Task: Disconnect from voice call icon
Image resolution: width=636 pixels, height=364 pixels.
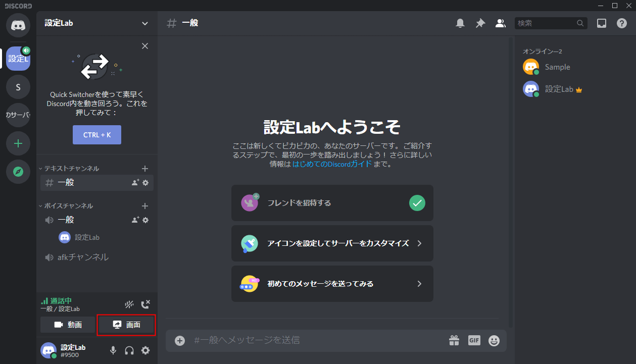Action: click(145, 304)
